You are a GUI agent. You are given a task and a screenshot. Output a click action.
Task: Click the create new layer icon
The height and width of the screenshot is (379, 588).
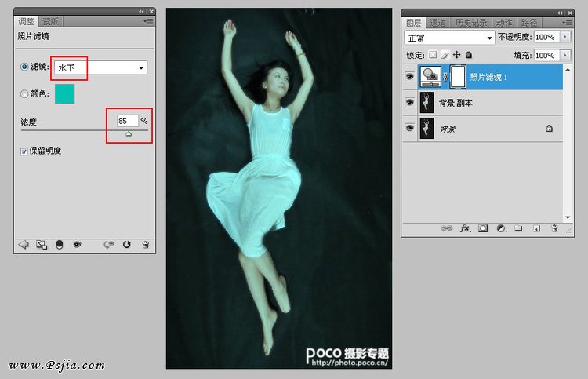pos(536,228)
